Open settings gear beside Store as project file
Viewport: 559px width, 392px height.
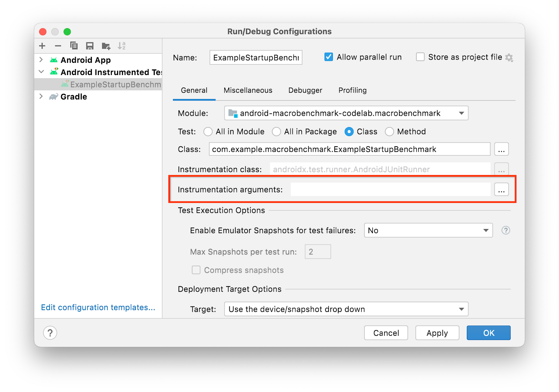510,57
